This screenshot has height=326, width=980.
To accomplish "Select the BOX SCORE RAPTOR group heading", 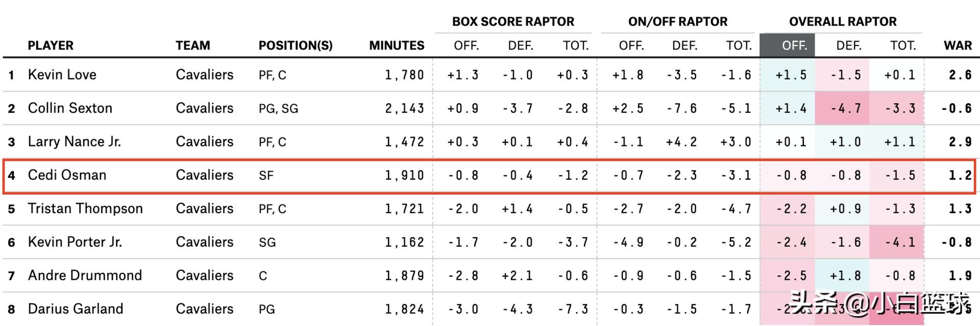I will 513,21.
